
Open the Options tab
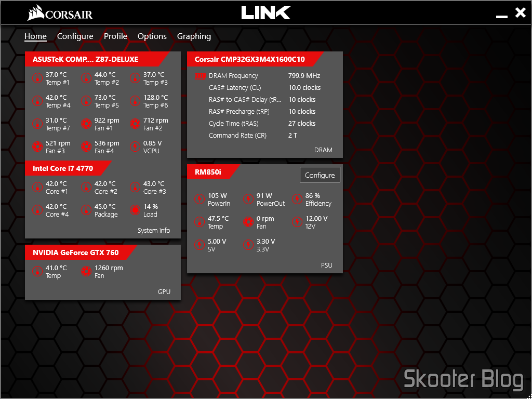(x=152, y=36)
